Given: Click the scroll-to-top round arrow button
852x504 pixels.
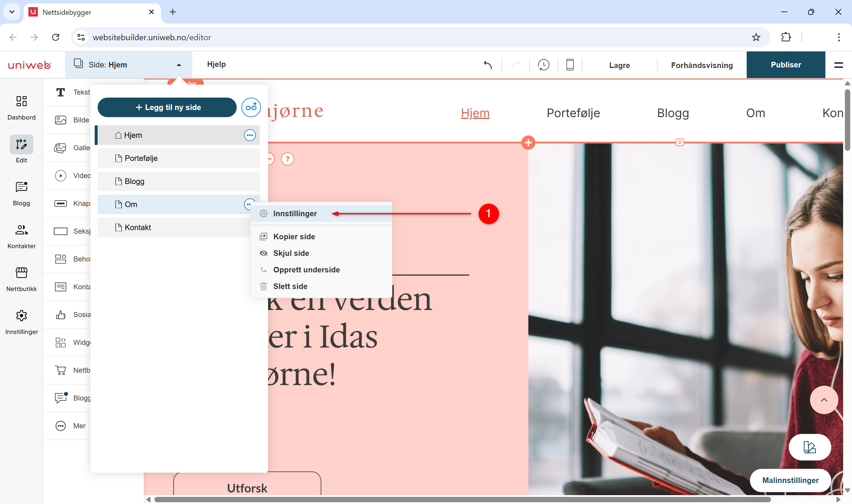Looking at the screenshot, I should tap(824, 400).
